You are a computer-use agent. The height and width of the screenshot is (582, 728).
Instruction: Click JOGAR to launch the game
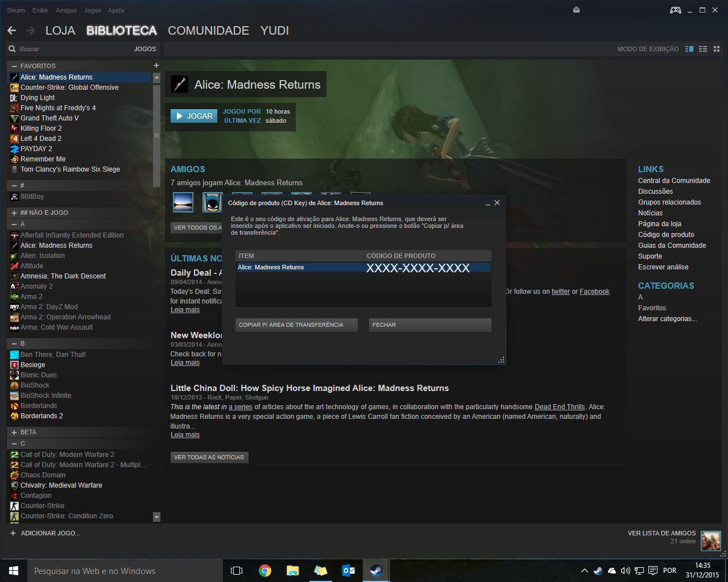[194, 116]
